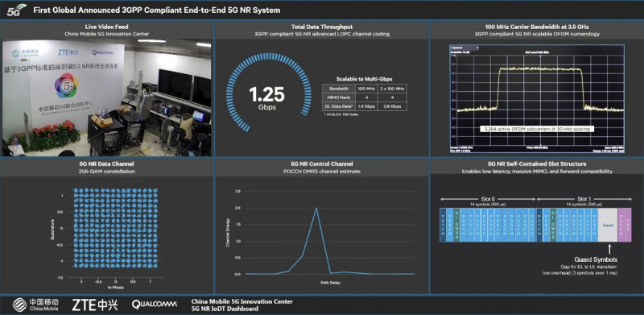The height and width of the screenshot is (315, 644).
Task: Select the 5G NR Data Channel panel header
Action: point(107,167)
